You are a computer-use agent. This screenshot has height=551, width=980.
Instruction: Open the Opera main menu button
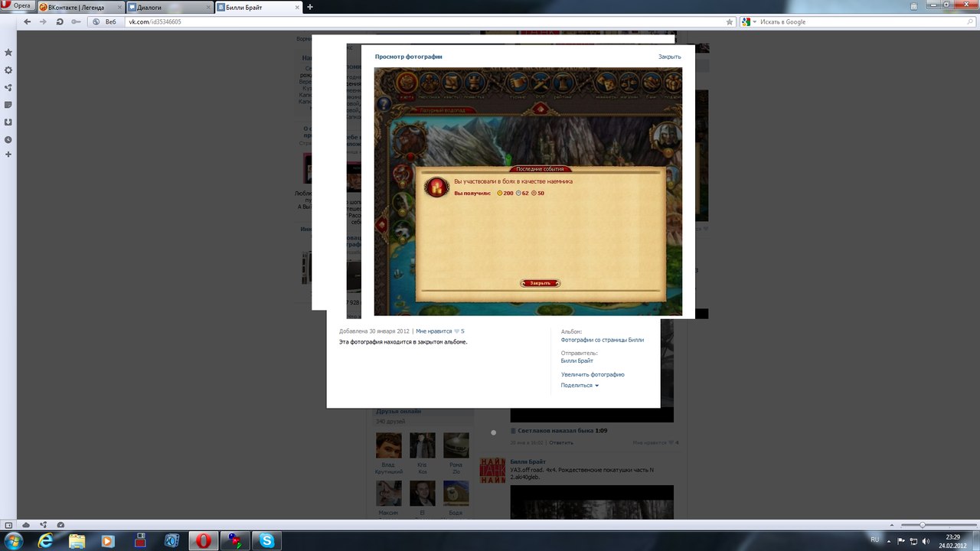[17, 6]
